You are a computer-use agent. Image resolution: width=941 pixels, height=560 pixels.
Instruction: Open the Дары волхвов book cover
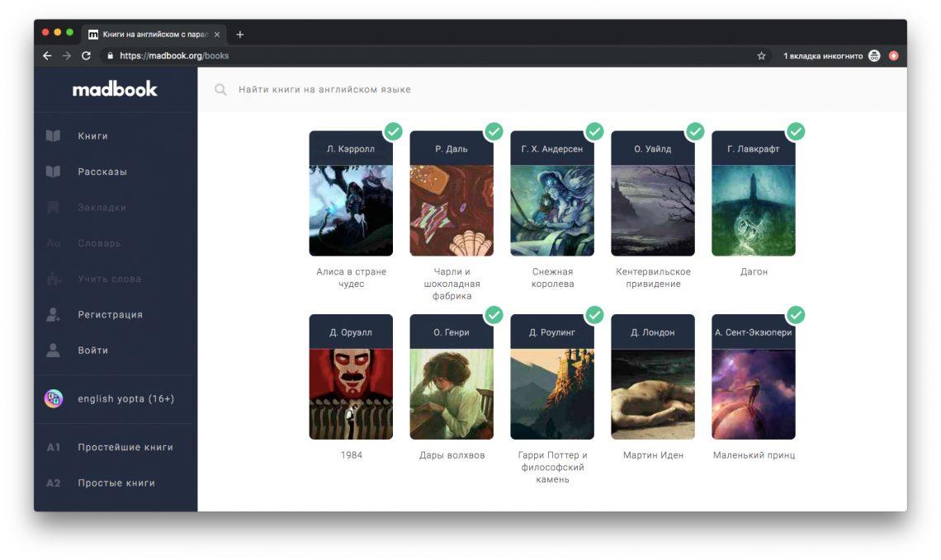click(452, 394)
